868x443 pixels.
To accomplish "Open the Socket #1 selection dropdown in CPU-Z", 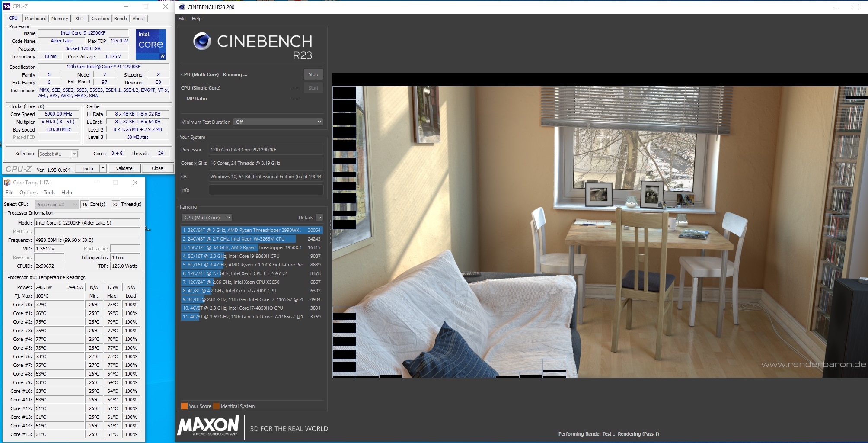I will point(58,154).
